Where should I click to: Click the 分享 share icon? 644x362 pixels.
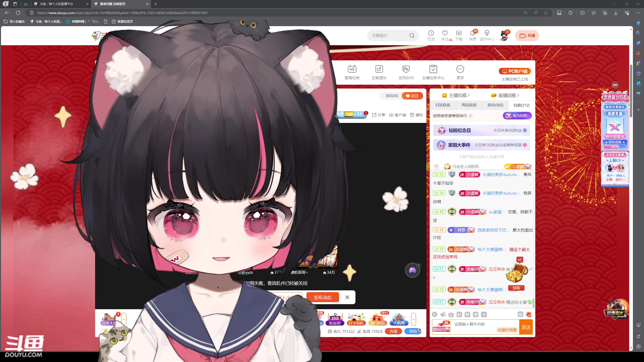click(379, 115)
